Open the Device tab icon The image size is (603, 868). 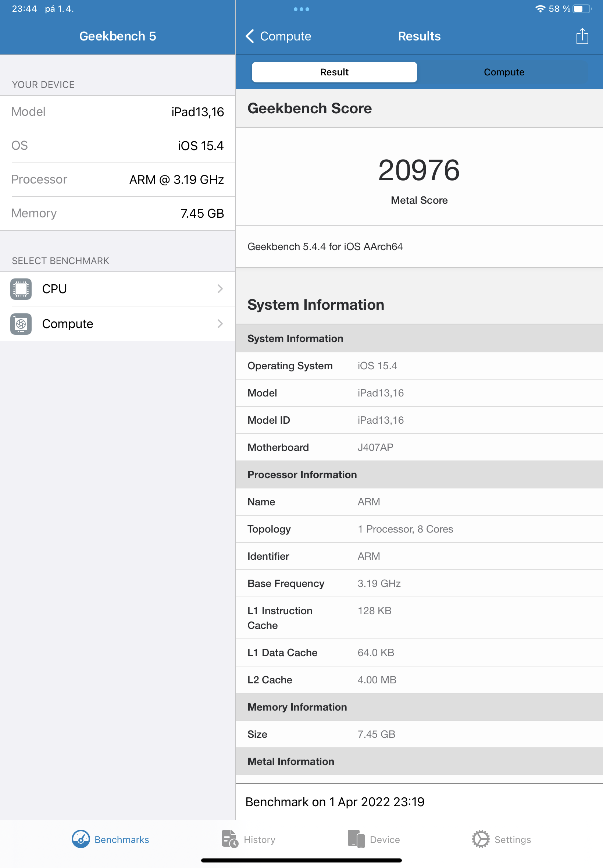356,839
